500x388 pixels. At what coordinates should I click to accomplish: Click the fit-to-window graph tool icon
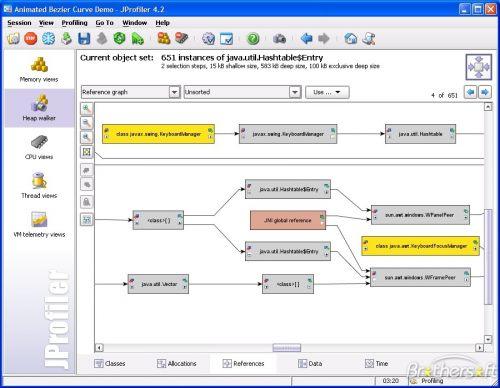(x=87, y=152)
